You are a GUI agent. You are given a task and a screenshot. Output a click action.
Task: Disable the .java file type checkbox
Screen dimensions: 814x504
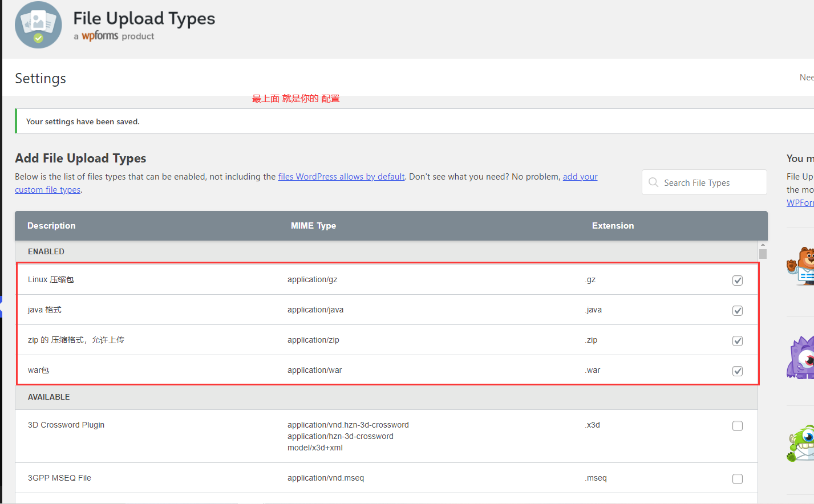[737, 311]
